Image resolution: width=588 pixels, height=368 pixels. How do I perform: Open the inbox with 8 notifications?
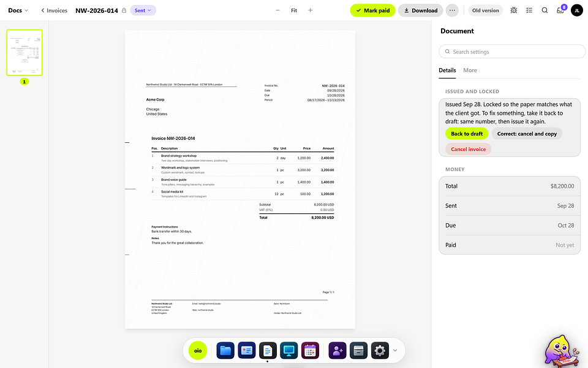560,10
